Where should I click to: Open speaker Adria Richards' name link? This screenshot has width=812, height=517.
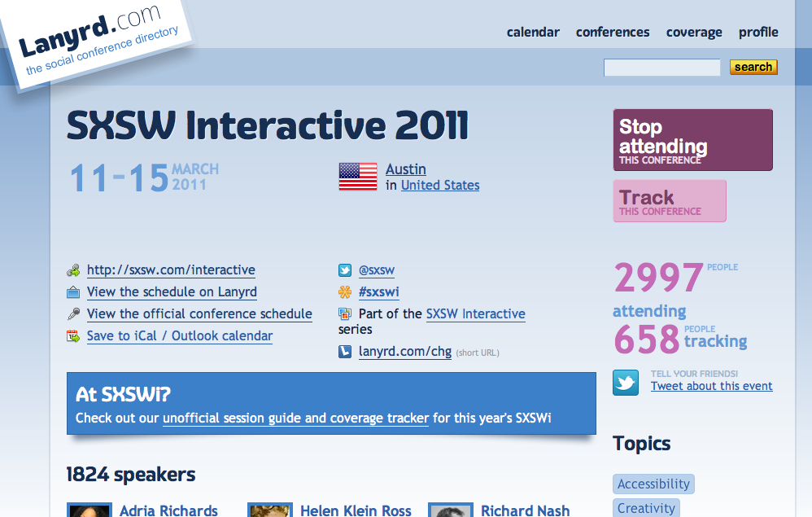[x=168, y=510]
